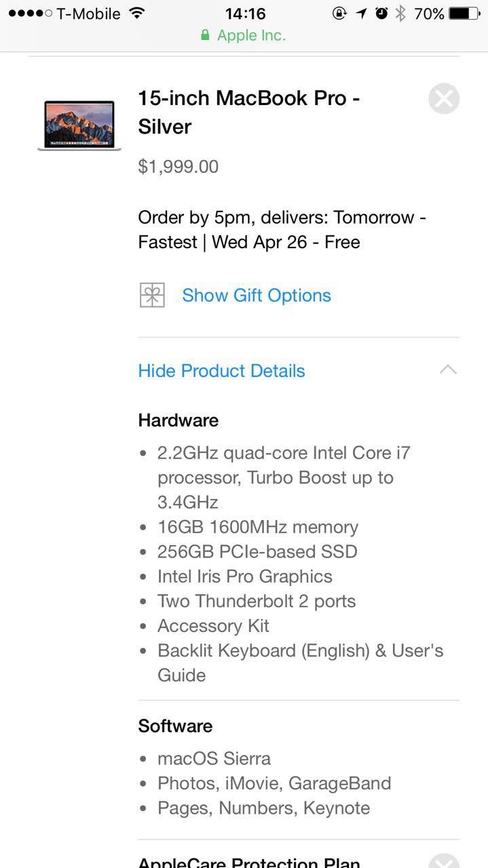The height and width of the screenshot is (868, 488).
Task: Remove the 15-inch MacBook Pro item
Action: 444,99
